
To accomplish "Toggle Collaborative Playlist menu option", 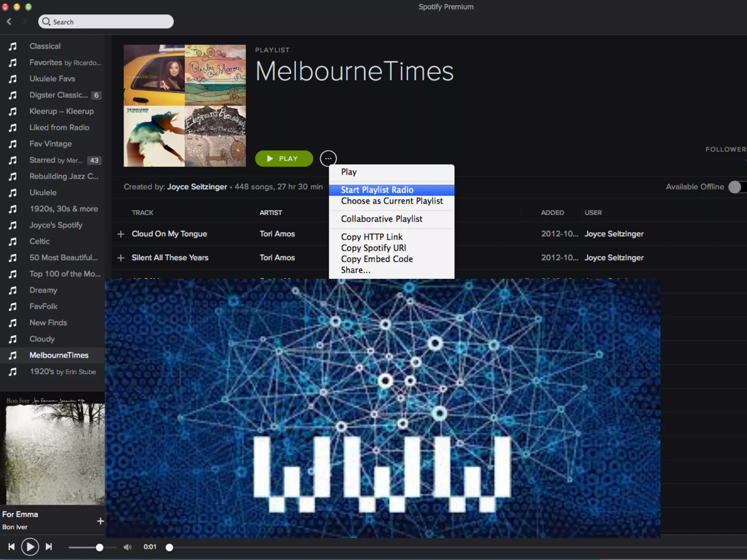I will pos(382,219).
